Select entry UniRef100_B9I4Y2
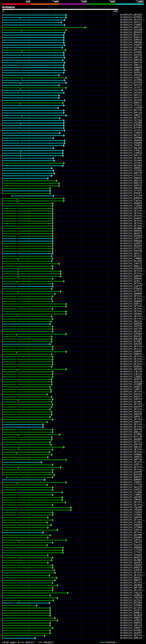 [131, 35]
